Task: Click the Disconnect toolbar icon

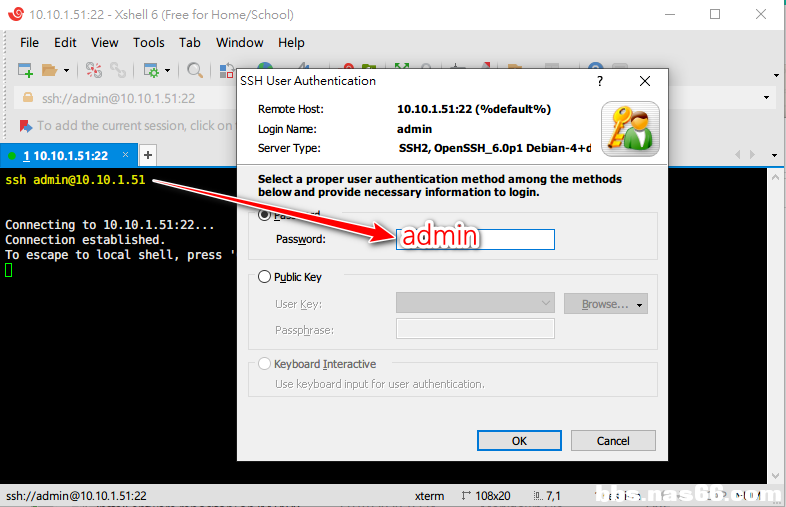Action: (94, 70)
